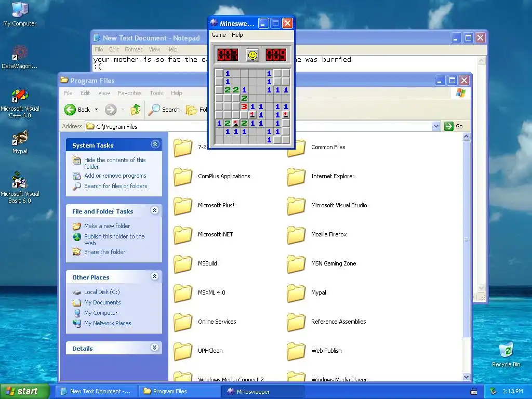Open the My Computer desktop icon
Screen dimensions: 532x399
click(20, 14)
